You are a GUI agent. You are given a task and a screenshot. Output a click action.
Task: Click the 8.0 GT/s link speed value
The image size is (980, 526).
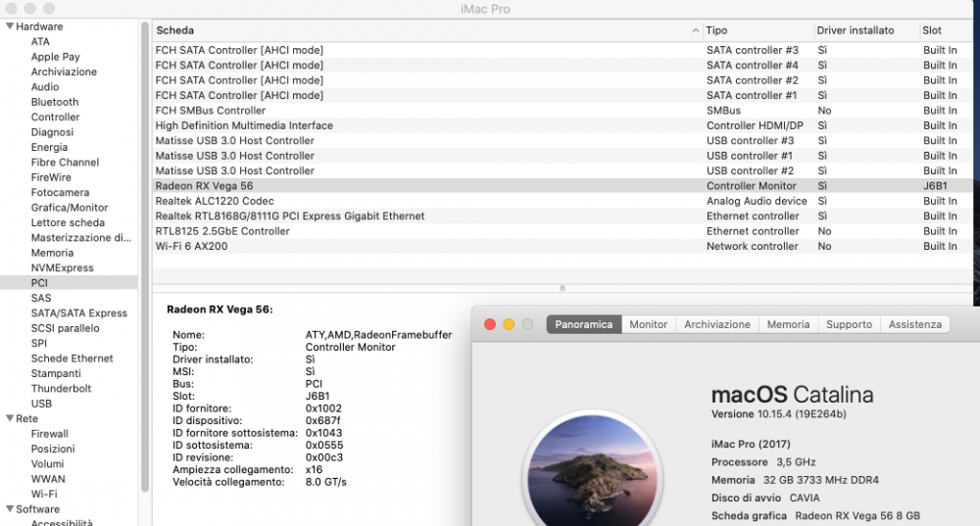tap(325, 482)
